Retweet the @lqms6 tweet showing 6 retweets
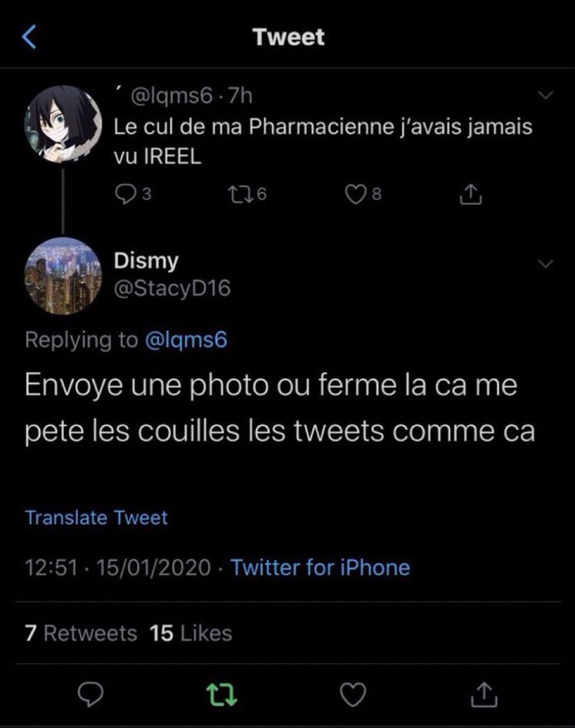Screen dimensions: 575x728 pyautogui.click(x=248, y=194)
